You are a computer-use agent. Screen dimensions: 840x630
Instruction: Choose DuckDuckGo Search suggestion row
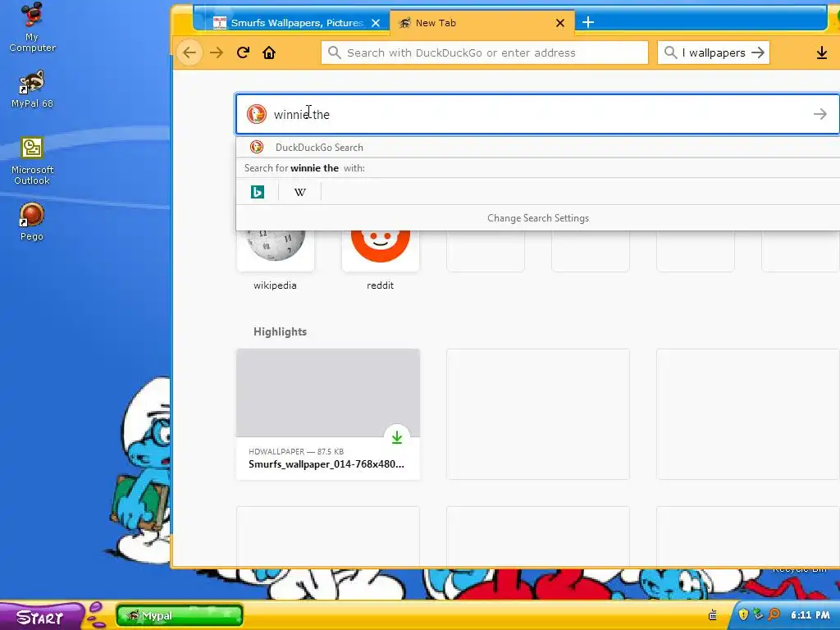(538, 147)
